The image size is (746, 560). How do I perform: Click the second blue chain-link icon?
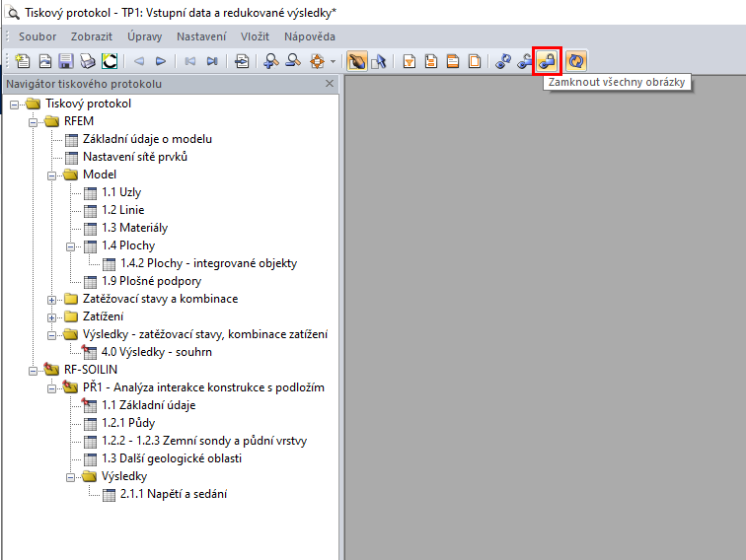click(x=524, y=61)
